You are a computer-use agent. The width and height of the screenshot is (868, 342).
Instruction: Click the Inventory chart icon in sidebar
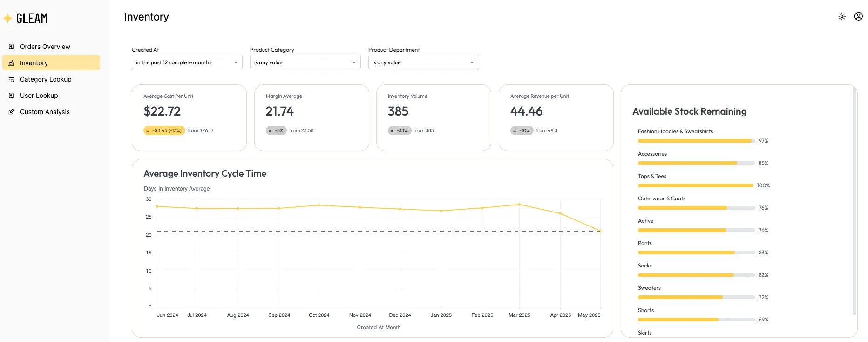click(11, 63)
